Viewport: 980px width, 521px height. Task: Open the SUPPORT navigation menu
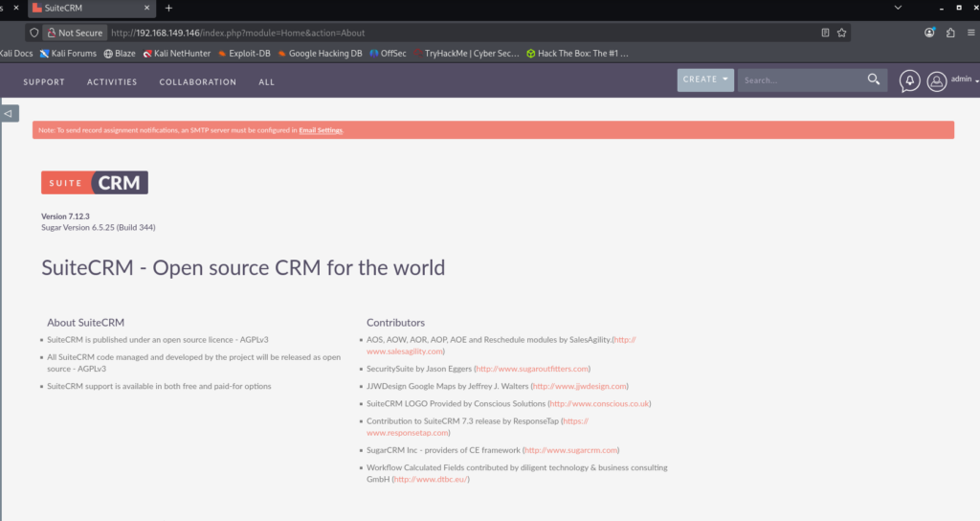pyautogui.click(x=44, y=82)
